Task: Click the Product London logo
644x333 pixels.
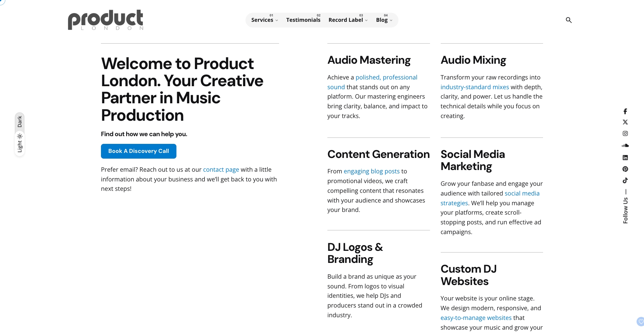Action: (x=105, y=20)
